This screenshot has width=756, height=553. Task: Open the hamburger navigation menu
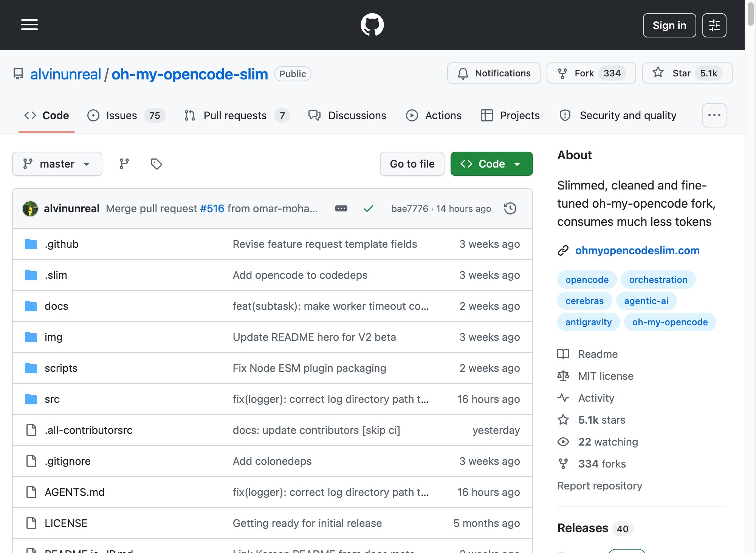click(29, 25)
